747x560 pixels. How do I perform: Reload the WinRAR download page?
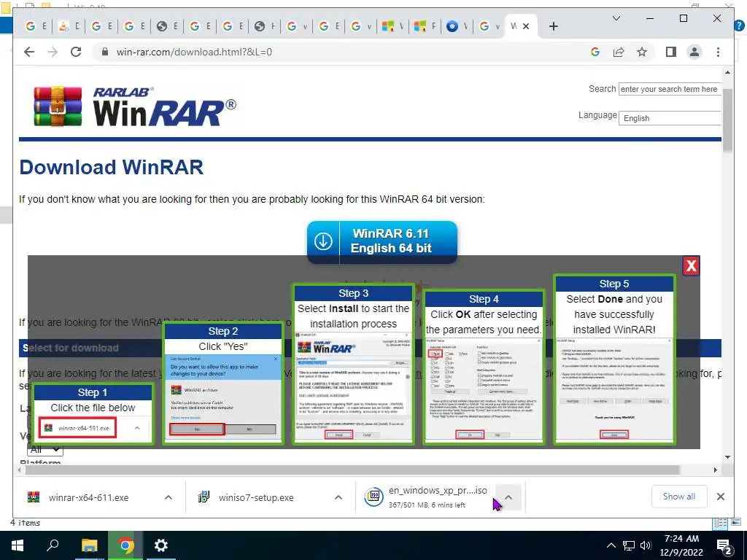click(76, 52)
